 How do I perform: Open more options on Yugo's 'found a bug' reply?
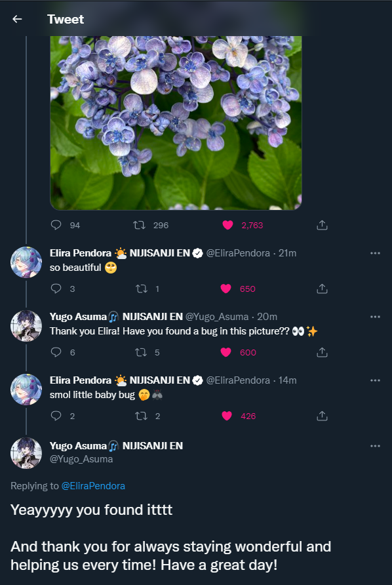point(375,317)
